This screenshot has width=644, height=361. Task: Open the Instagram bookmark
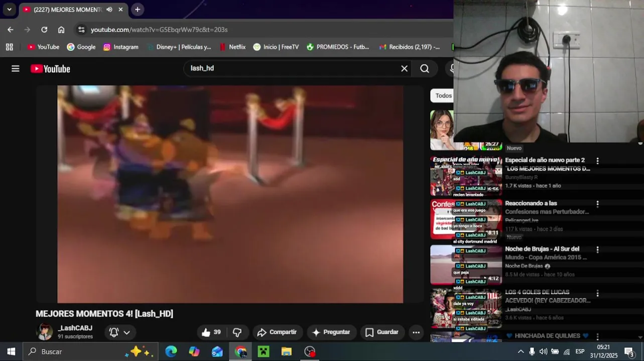[120, 47]
